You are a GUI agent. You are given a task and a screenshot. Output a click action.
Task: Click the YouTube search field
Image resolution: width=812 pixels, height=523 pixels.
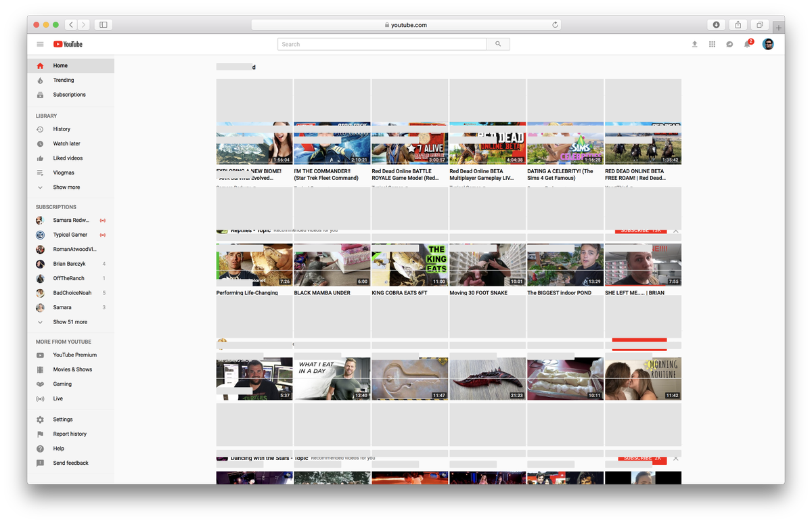(x=382, y=44)
